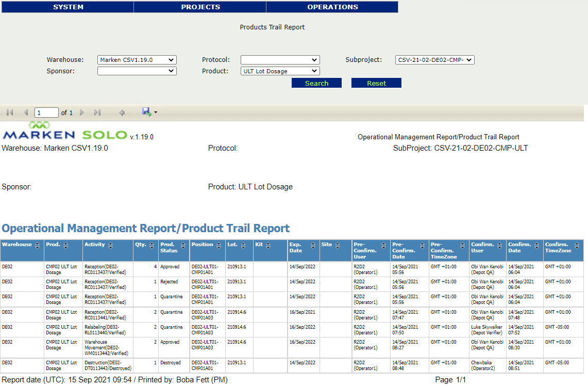Sort table by Site column
The image size is (588, 387).
[338, 246]
